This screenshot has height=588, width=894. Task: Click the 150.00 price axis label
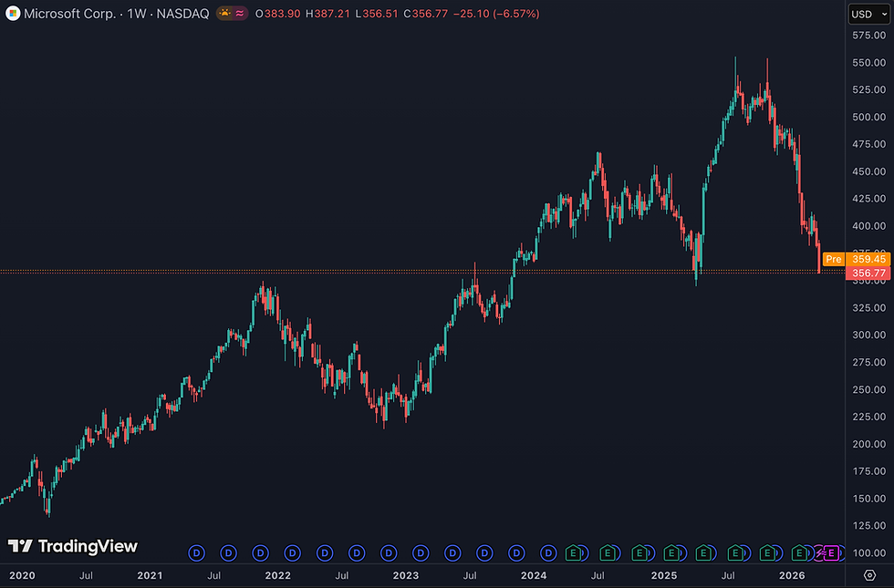[868, 499]
